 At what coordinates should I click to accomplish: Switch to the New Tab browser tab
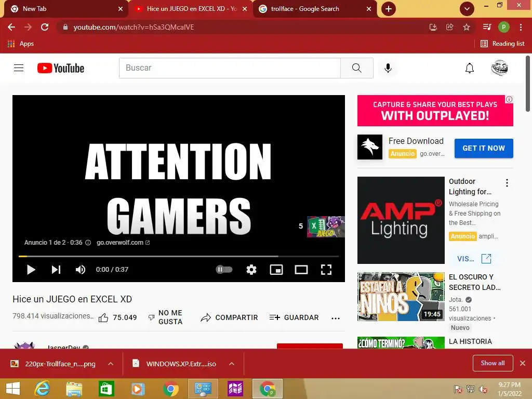click(66, 9)
